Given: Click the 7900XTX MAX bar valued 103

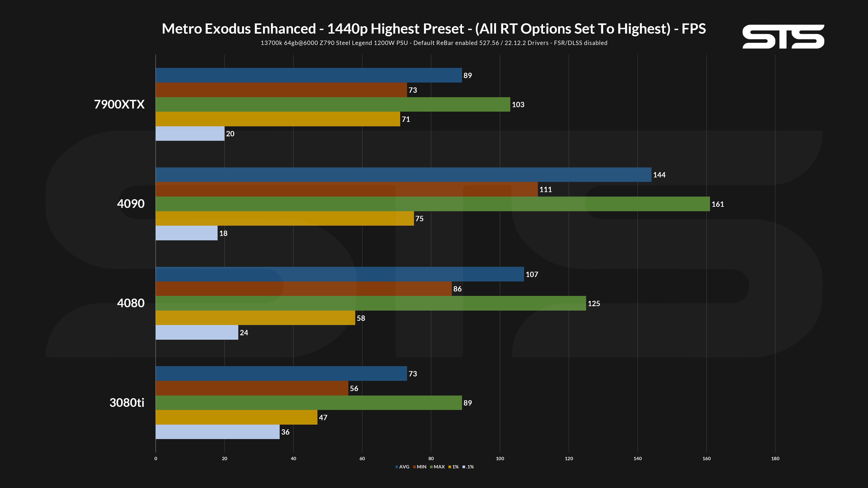Looking at the screenshot, I should click(333, 104).
